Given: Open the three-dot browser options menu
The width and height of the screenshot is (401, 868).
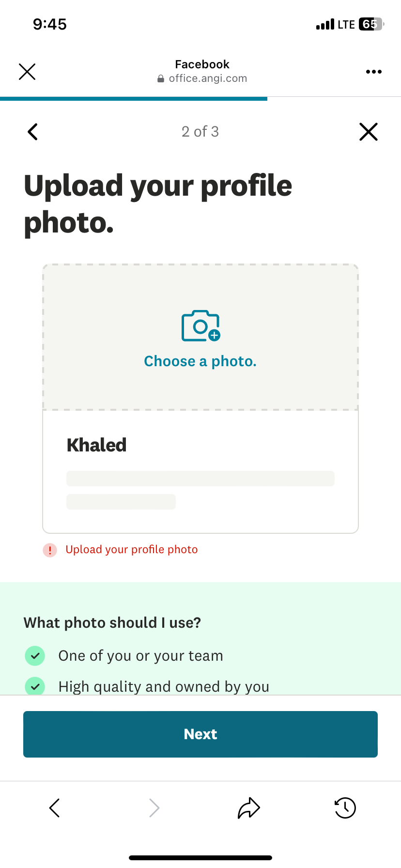Looking at the screenshot, I should [373, 71].
